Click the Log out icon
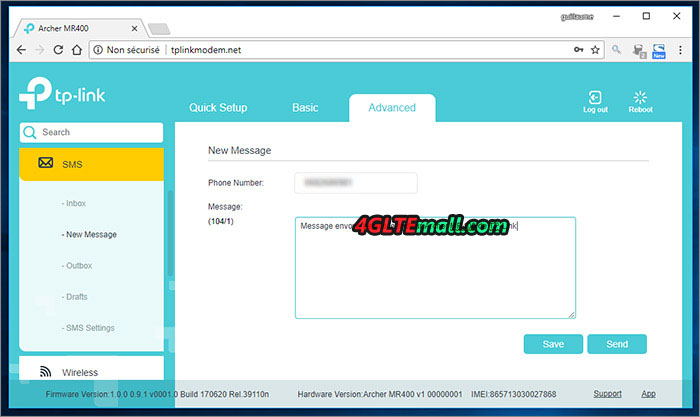 (x=595, y=98)
